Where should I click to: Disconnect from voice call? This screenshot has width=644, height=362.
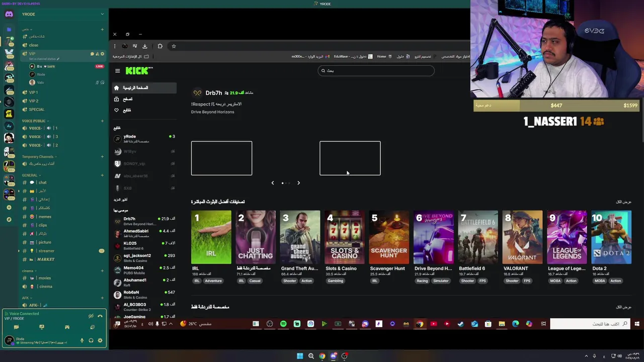pos(100,316)
